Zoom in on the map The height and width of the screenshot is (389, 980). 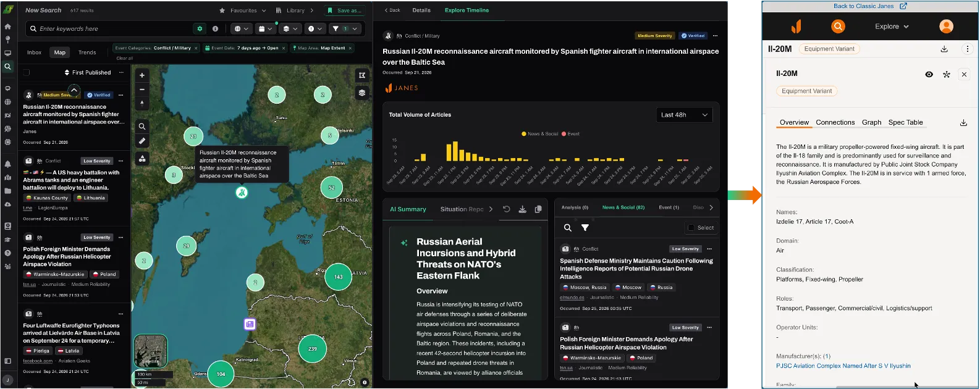(142, 75)
